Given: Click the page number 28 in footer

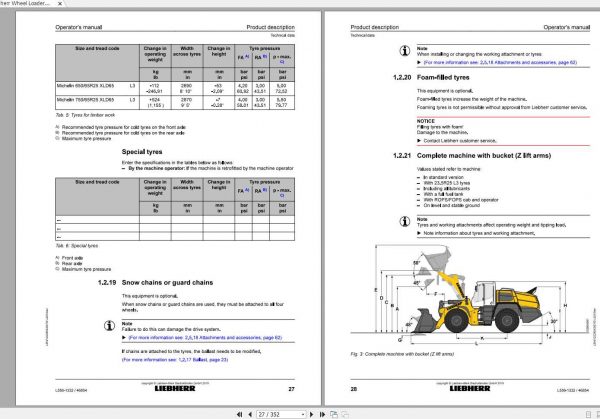Looking at the screenshot, I should [x=354, y=389].
